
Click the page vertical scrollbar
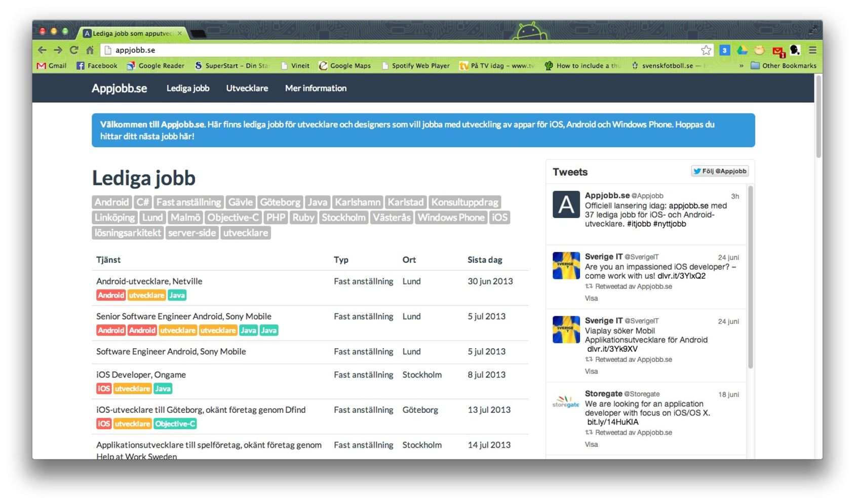819,116
